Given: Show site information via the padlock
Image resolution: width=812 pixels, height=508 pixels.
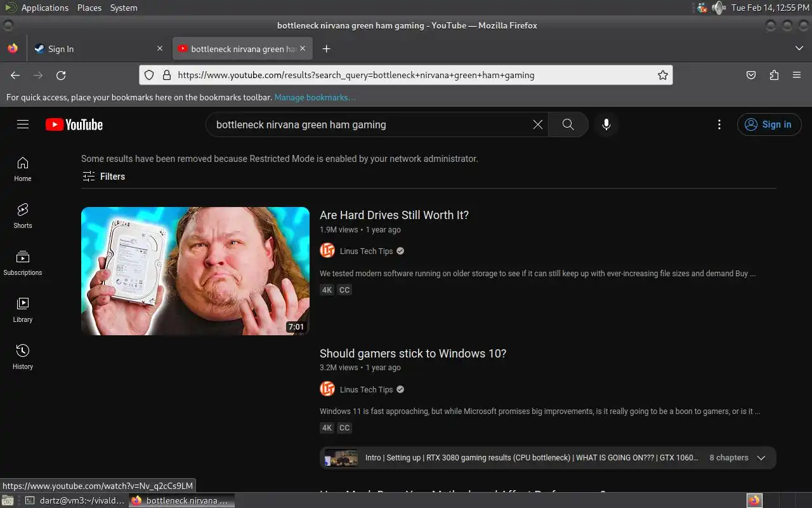Looking at the screenshot, I should tap(167, 75).
